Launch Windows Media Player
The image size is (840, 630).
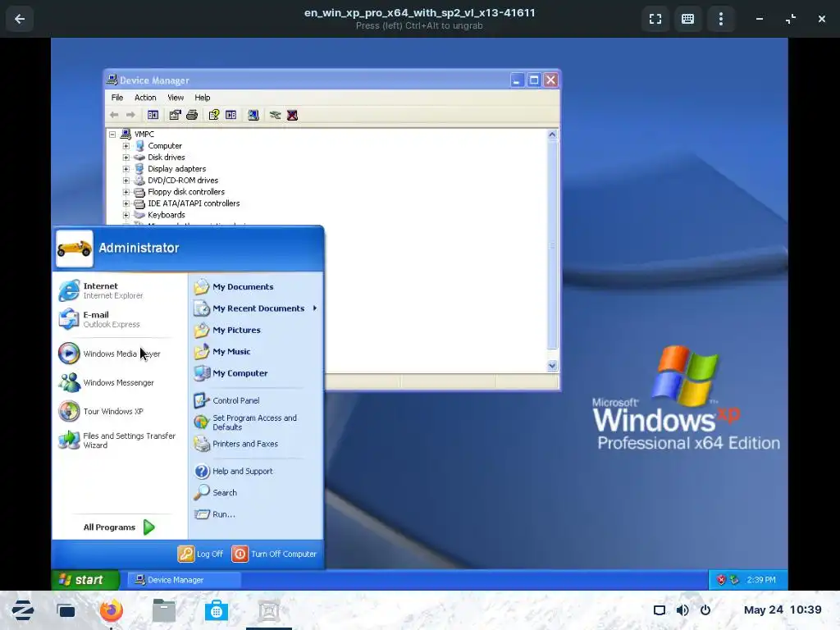[118, 354]
